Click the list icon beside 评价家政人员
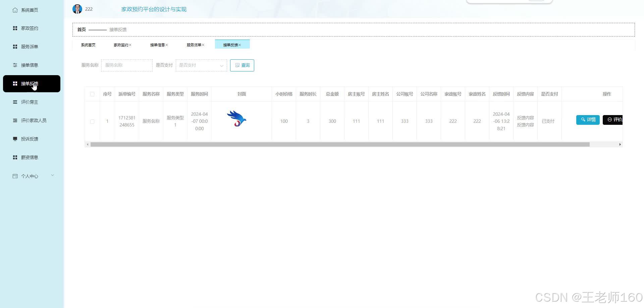Viewport: 644px width, 308px height. pos(15,120)
